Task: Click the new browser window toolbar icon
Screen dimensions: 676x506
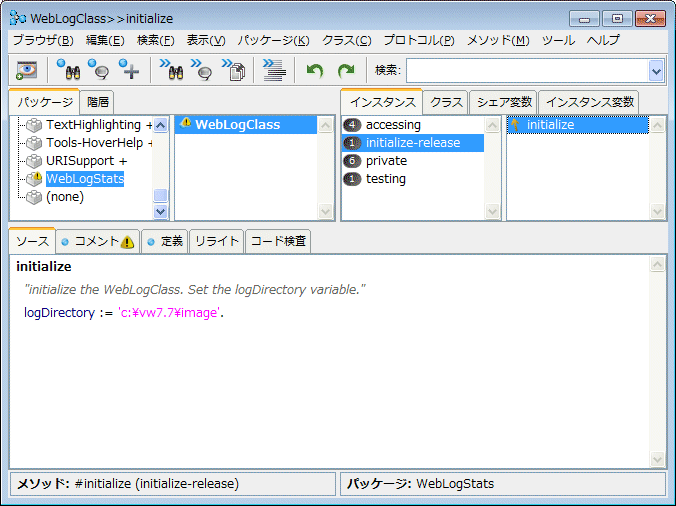Action: pyautogui.click(x=27, y=70)
